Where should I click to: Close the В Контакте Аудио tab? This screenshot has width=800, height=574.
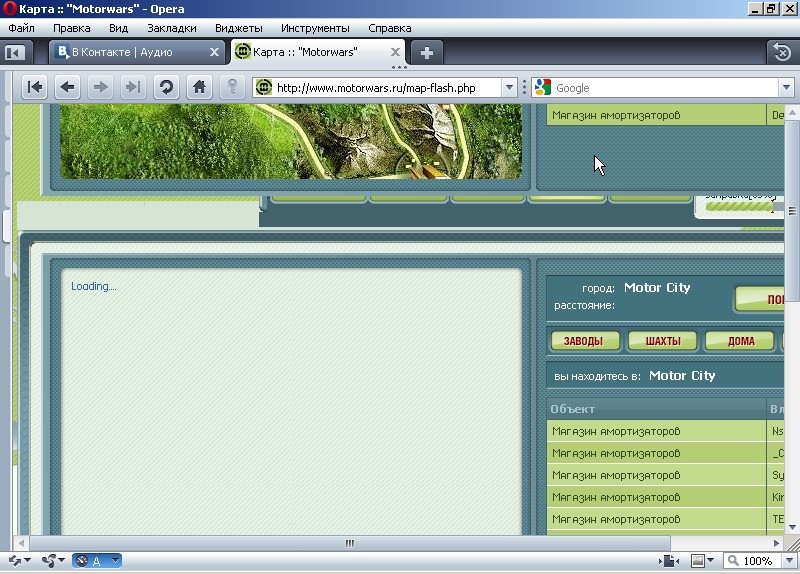pyautogui.click(x=215, y=52)
